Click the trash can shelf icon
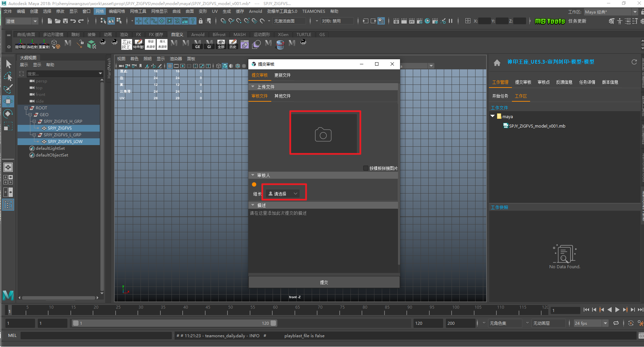This screenshot has width=644, height=347. click(280, 44)
